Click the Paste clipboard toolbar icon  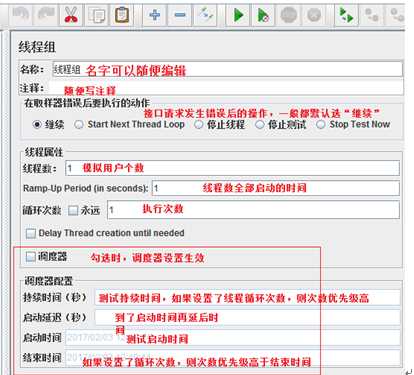coord(122,15)
